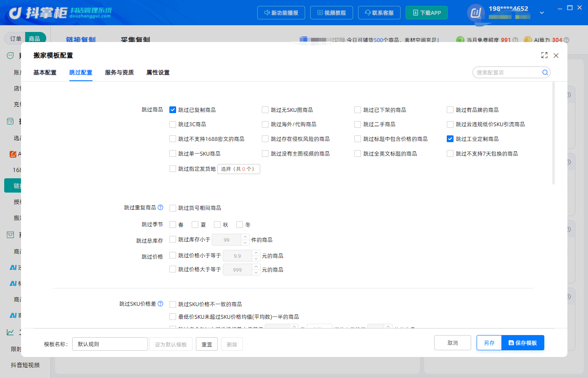Uncheck 跳过已复制商品
This screenshot has width=588, height=378.
pos(173,110)
